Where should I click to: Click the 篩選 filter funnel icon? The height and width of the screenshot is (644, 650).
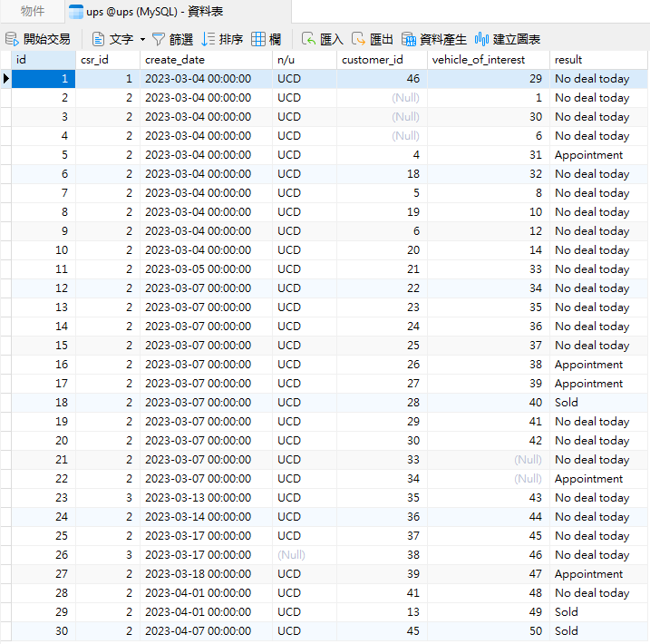pyautogui.click(x=159, y=39)
